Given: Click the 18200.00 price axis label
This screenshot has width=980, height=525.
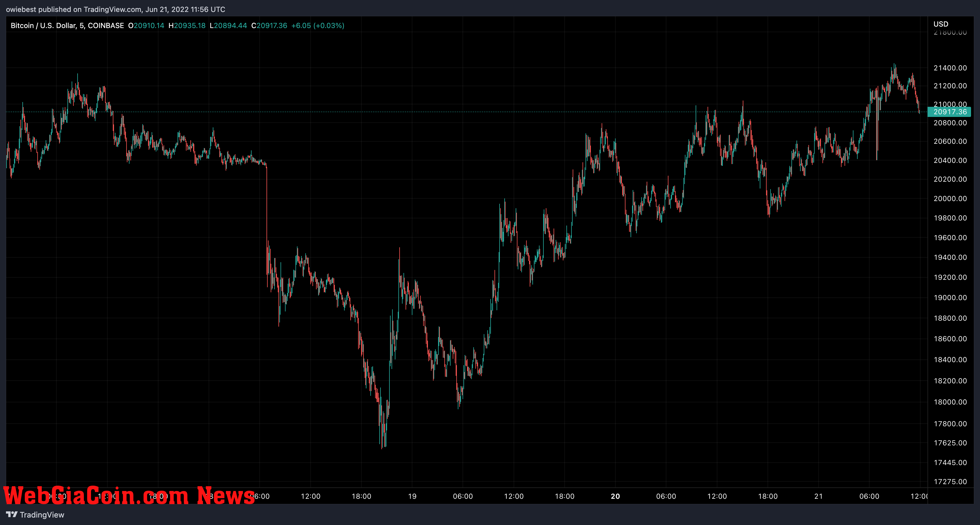Looking at the screenshot, I should pos(950,381).
